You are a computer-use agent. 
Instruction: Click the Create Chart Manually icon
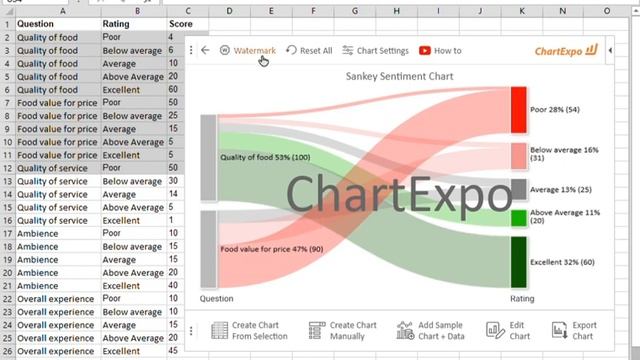pos(317,331)
